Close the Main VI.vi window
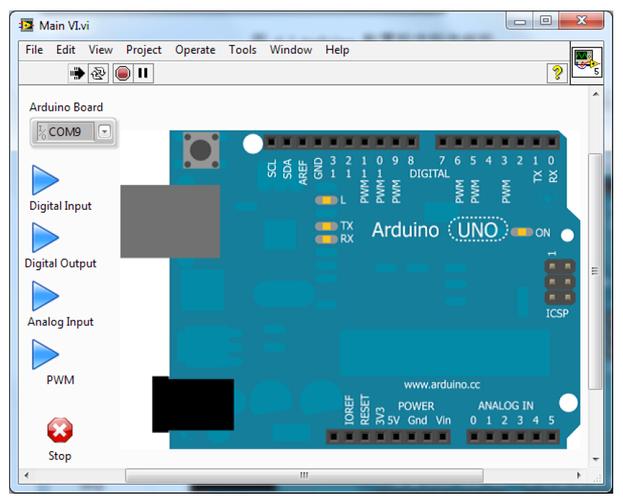Screen dimensions: 623x500 coord(582,21)
